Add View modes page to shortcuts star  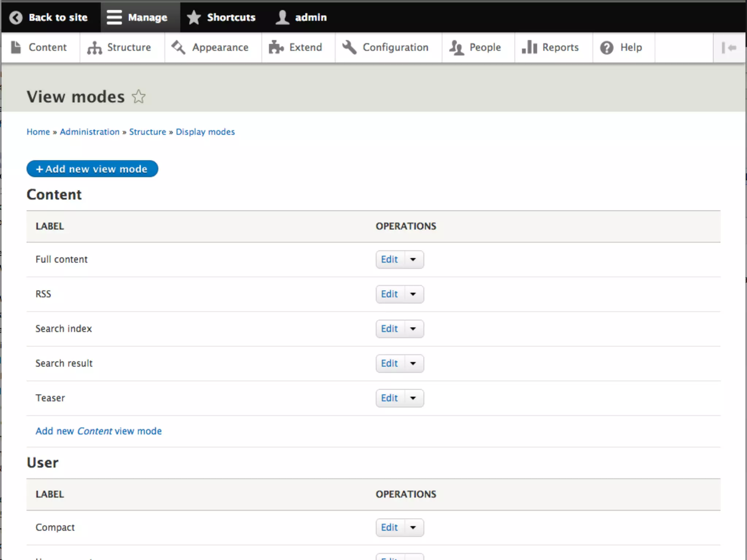pyautogui.click(x=139, y=97)
